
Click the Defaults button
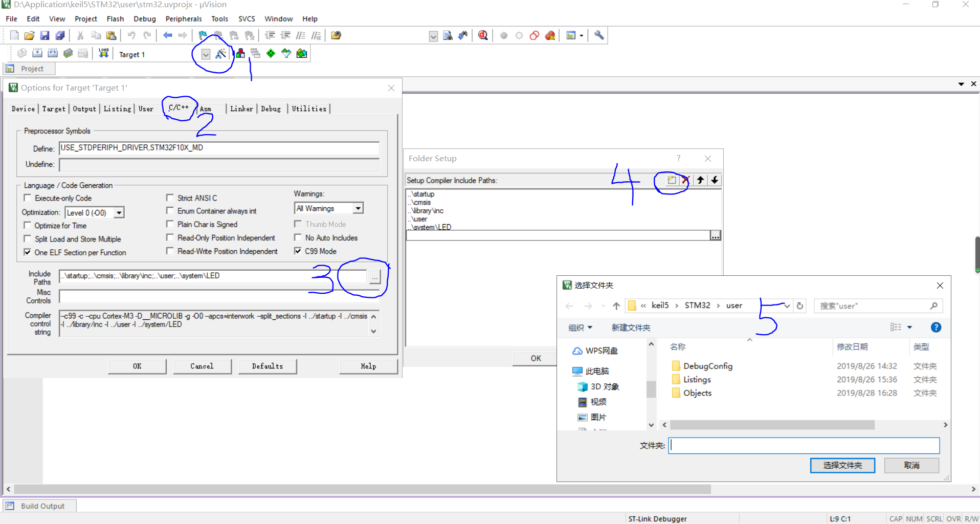coord(268,366)
